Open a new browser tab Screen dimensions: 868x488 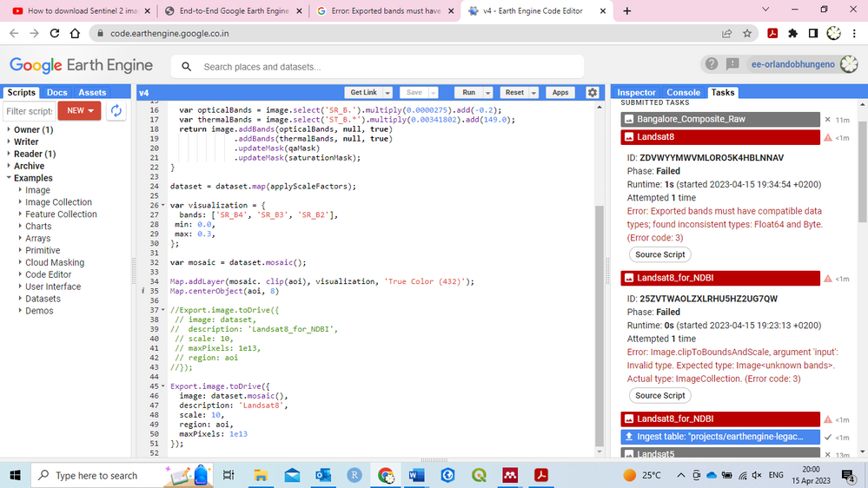(626, 10)
